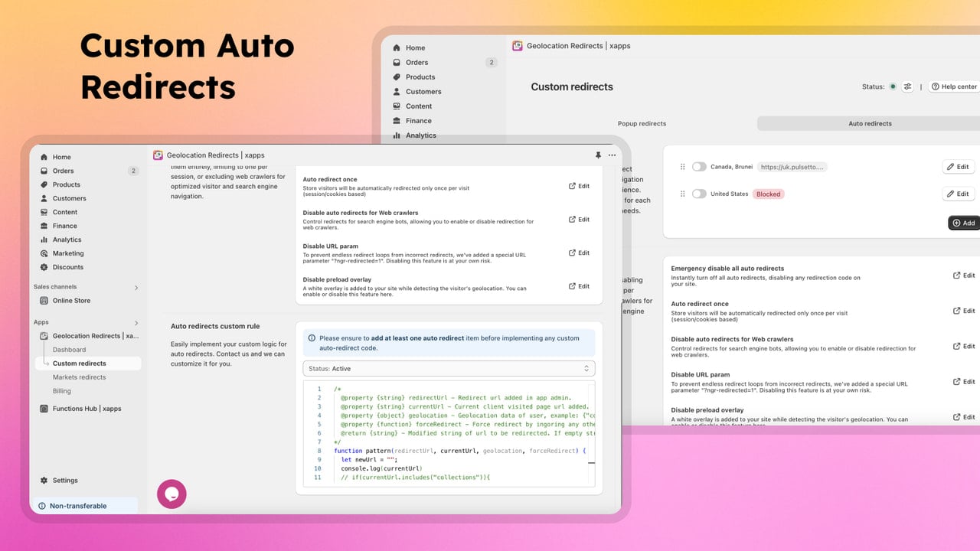The height and width of the screenshot is (551, 980).
Task: Expand the Apps section chevron
Action: pyautogui.click(x=136, y=323)
